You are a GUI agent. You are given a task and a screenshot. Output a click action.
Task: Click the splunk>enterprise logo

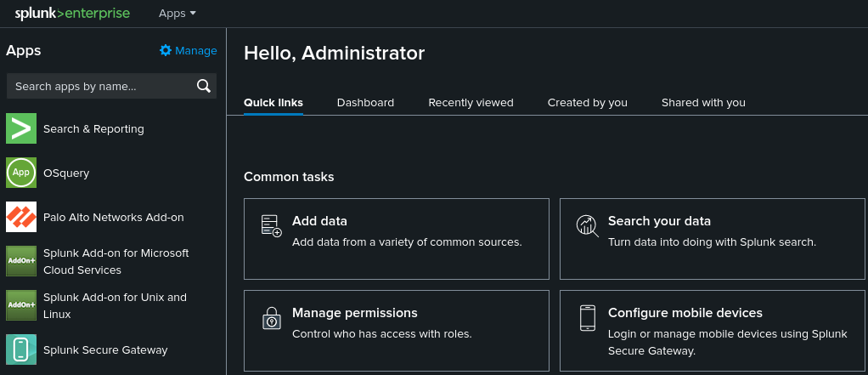72,14
